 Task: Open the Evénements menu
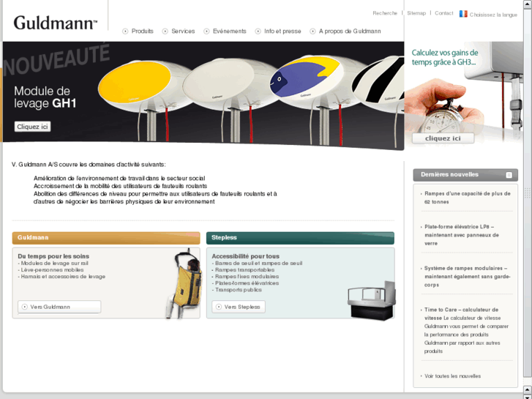pyautogui.click(x=229, y=31)
